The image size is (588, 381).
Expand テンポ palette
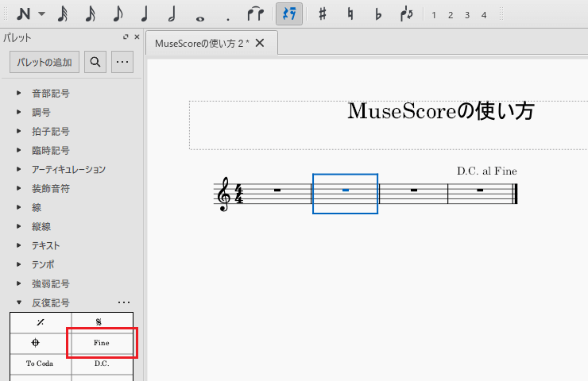point(19,264)
